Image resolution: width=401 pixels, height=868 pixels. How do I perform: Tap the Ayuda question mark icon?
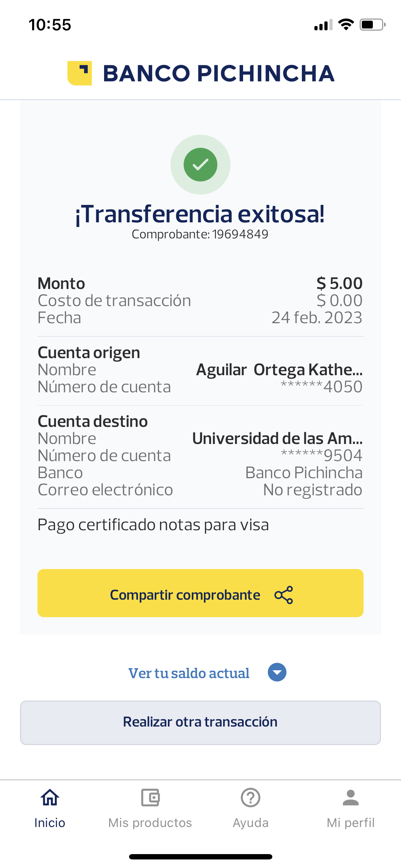click(251, 797)
